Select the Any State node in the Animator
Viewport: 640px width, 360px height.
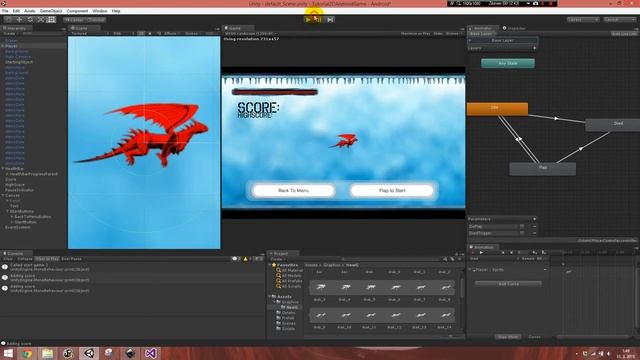tap(508, 63)
